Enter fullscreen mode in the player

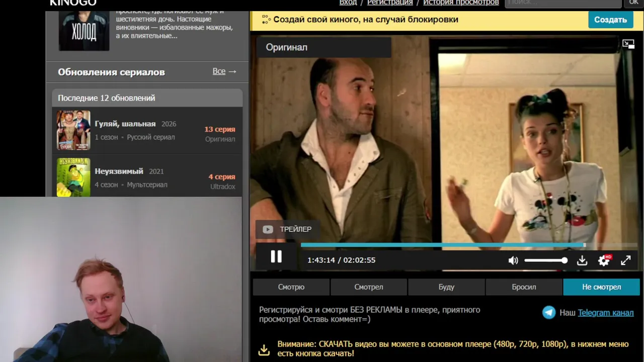pyautogui.click(x=625, y=260)
